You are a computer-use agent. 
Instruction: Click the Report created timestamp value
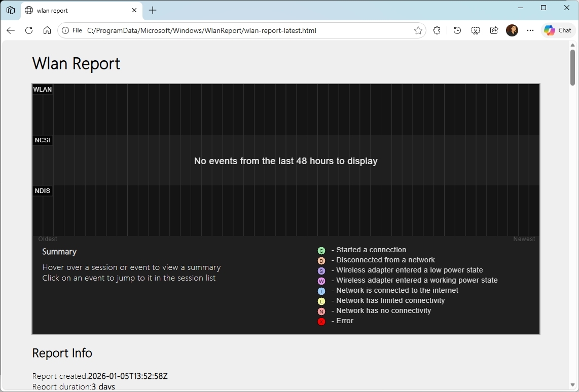point(128,376)
